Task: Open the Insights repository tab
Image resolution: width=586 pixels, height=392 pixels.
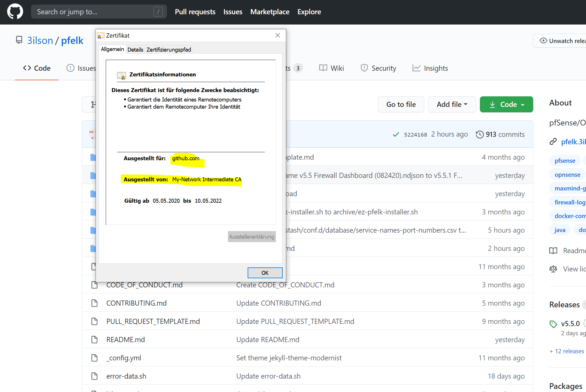Action: [430, 68]
